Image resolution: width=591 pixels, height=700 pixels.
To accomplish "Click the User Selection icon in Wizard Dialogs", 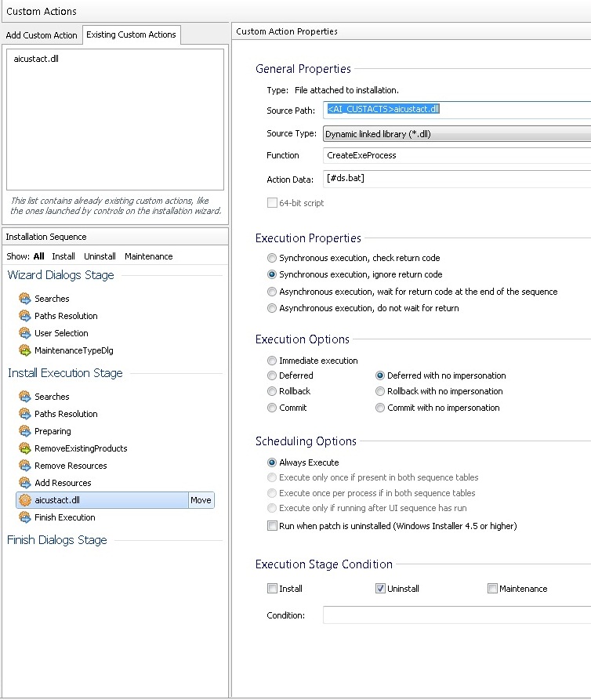I will [x=24, y=333].
